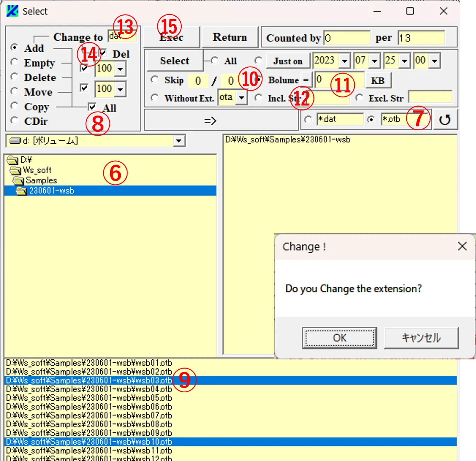Open the day 25 dropdown
Screen dimensions: 476x461
405,61
